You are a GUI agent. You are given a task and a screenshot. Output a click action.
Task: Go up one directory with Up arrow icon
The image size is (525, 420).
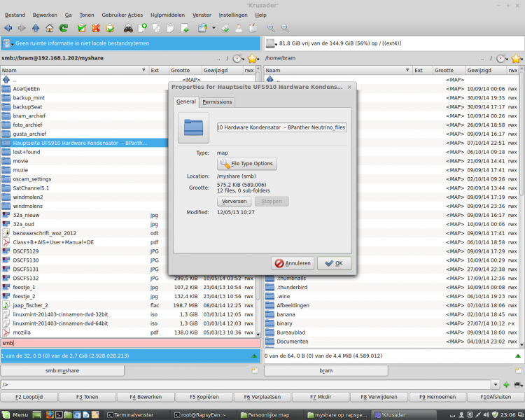click(x=36, y=28)
